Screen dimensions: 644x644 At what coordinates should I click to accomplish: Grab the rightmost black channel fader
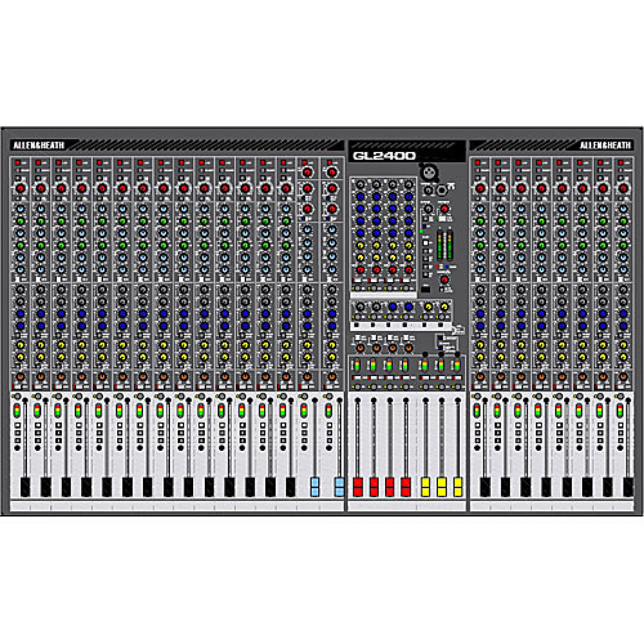click(628, 487)
